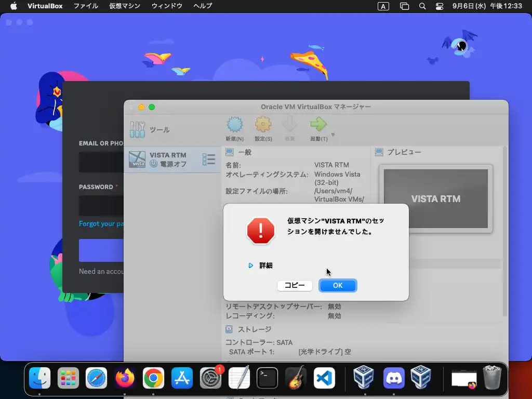532x399 pixels.
Task: Open Terminal from the Dock
Action: click(x=268, y=378)
